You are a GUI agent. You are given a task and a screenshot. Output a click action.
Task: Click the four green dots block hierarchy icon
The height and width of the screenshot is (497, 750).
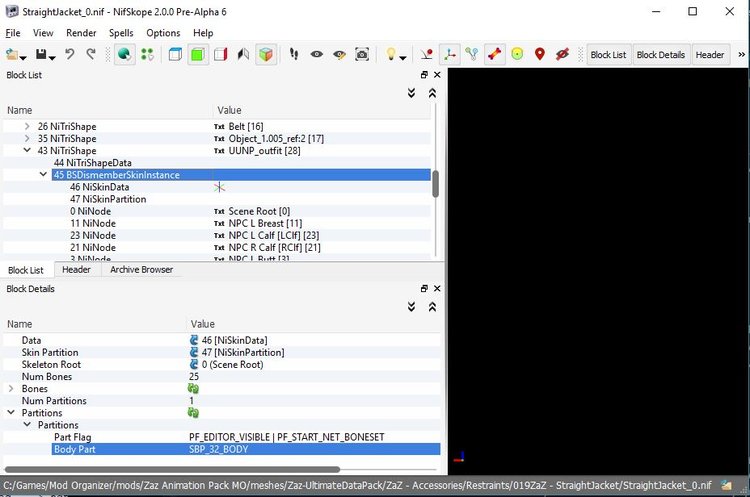coord(147,55)
